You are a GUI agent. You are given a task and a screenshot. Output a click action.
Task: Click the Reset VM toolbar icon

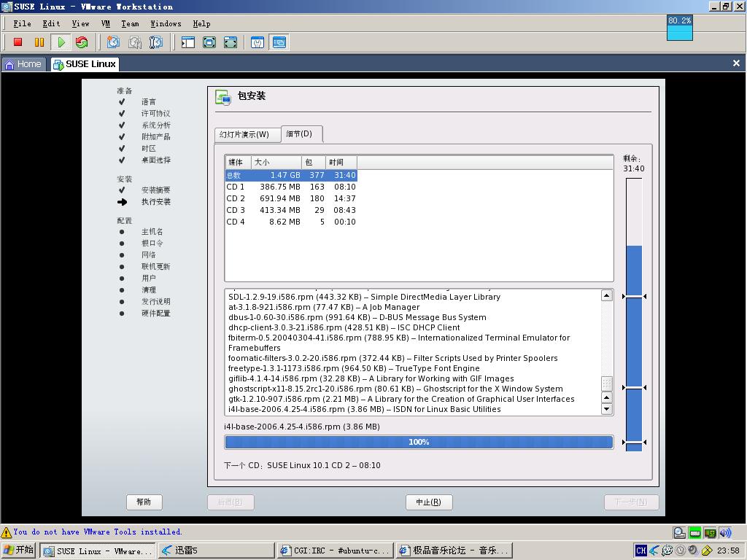pyautogui.click(x=82, y=42)
